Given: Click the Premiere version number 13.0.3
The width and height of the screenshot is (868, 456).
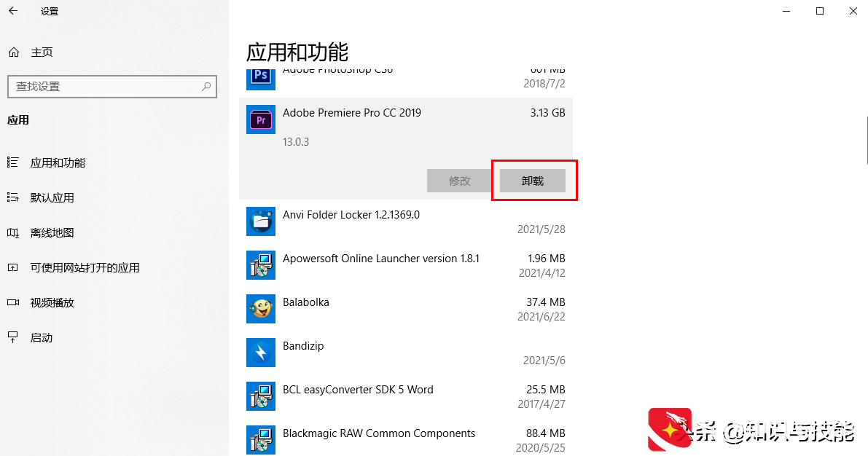Looking at the screenshot, I should [296, 141].
